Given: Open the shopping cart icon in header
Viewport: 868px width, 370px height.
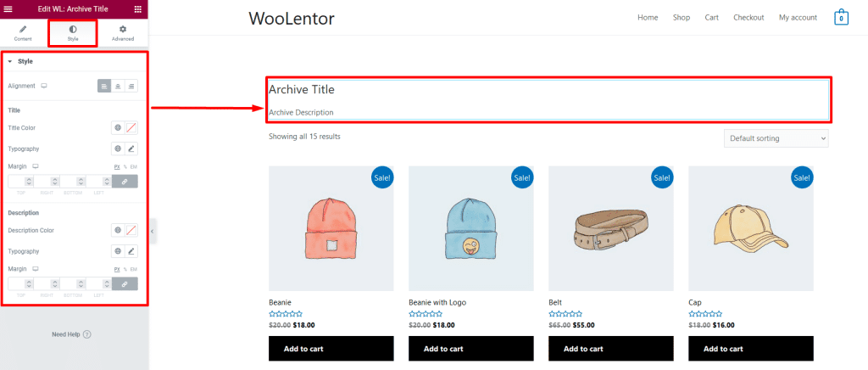Looking at the screenshot, I should point(841,18).
